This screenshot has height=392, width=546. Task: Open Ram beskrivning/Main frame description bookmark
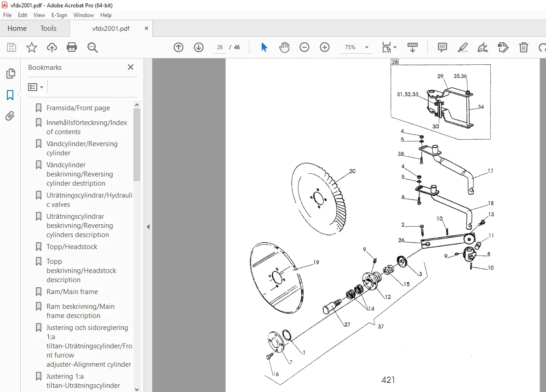pos(80,311)
